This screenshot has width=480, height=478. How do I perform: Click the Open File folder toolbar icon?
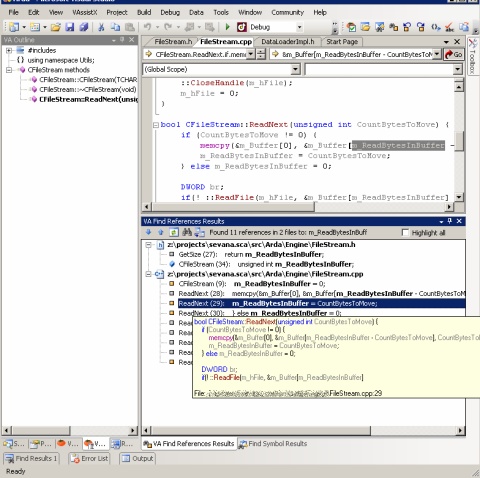(56, 27)
